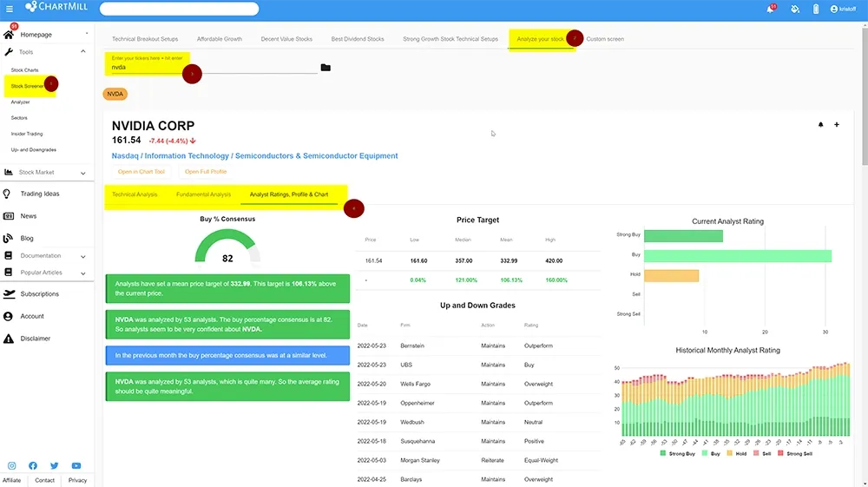
Task: Expand the Popular Articles section chevron
Action: pos(83,273)
